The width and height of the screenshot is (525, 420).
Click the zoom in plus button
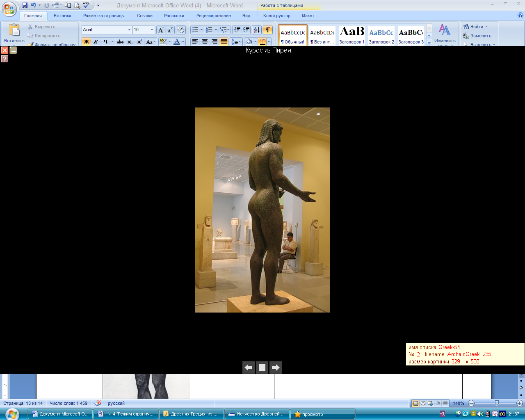coord(520,403)
